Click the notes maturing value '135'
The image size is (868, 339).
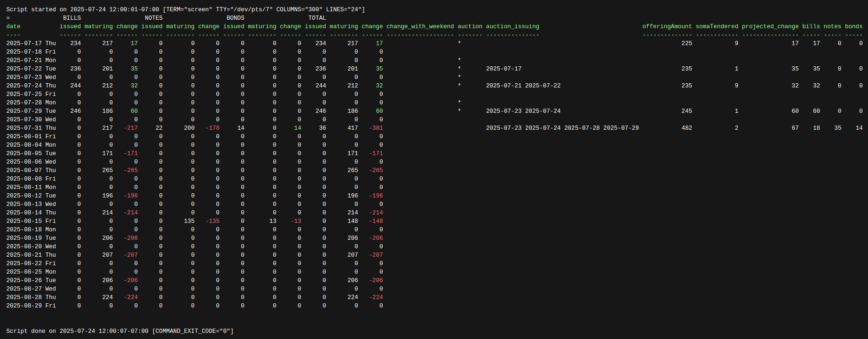click(189, 221)
